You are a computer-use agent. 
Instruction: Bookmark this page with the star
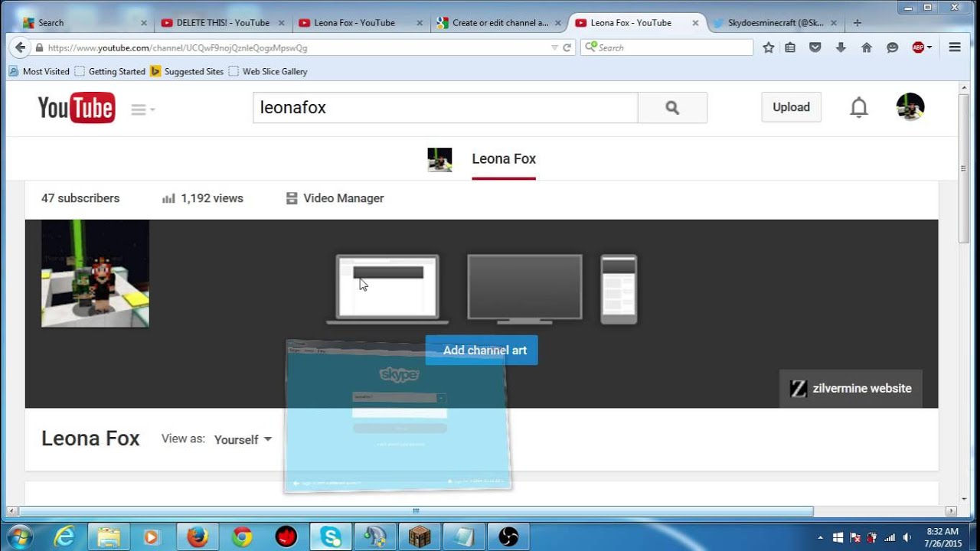click(769, 47)
